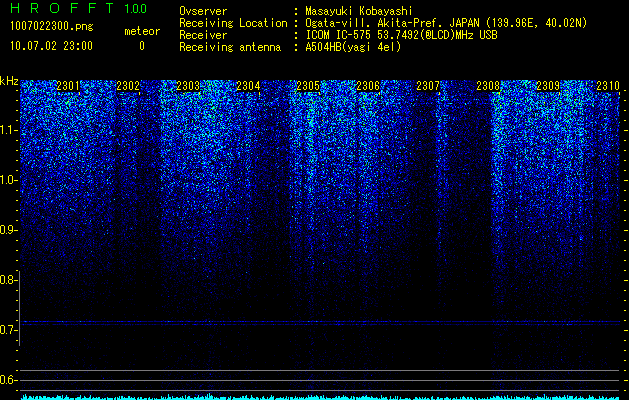Click the 1.1 kHz axis label
This screenshot has height=400, width=629.
click(x=8, y=130)
